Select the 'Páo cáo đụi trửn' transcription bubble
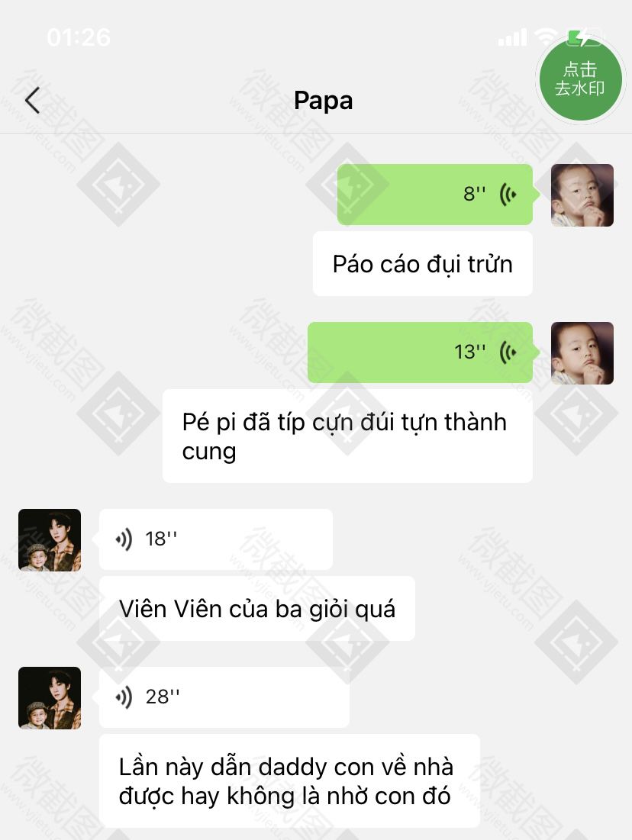The width and height of the screenshot is (632, 840). [x=423, y=264]
